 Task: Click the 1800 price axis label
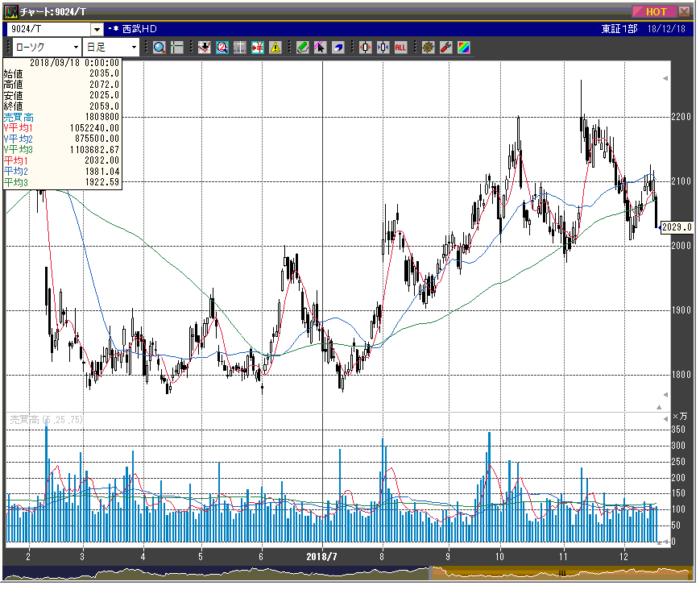[x=681, y=375]
